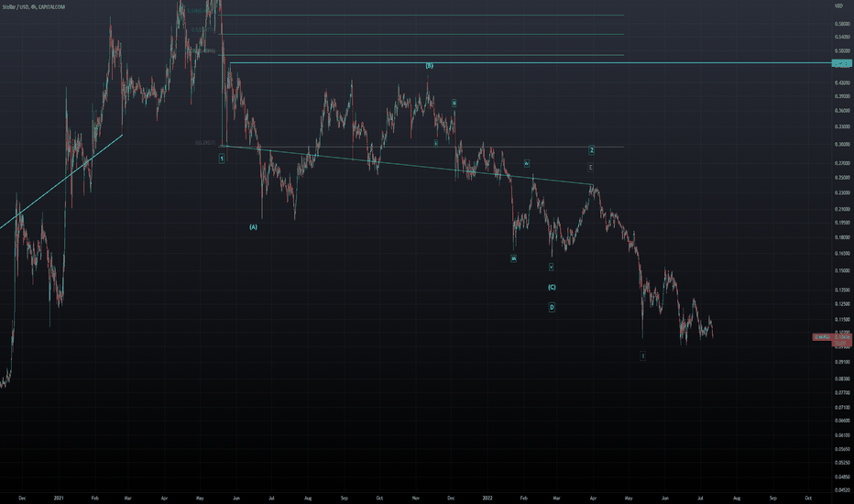Image resolution: width=854 pixels, height=504 pixels.
Task: Click the Nov label on time axis
Action: point(416,498)
